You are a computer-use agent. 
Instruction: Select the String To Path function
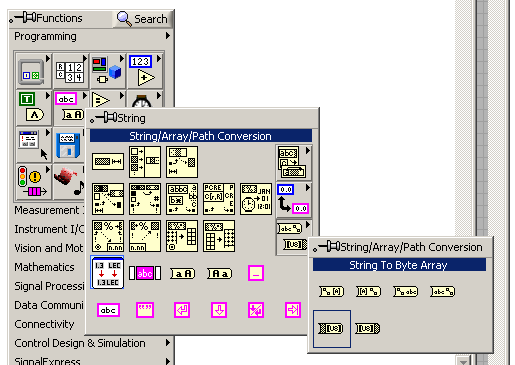pyautogui.click(x=442, y=292)
